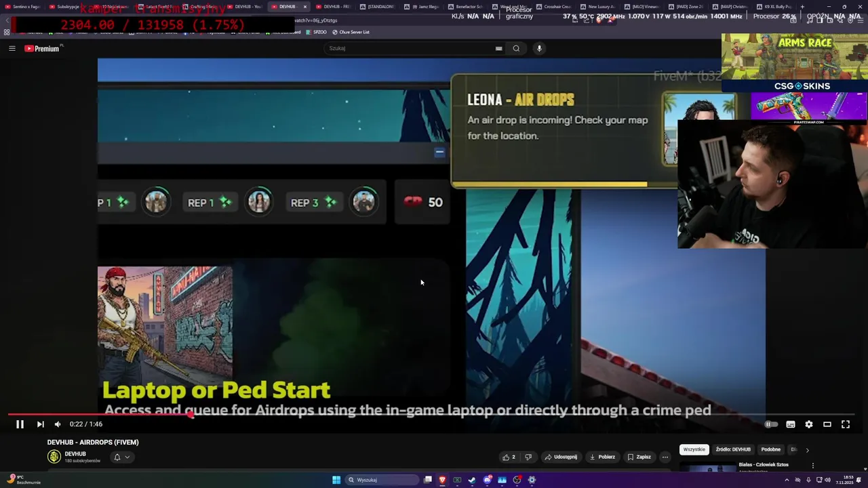Open the DEVHUB channel avatar
The height and width of the screenshot is (488, 868).
pos(54,457)
